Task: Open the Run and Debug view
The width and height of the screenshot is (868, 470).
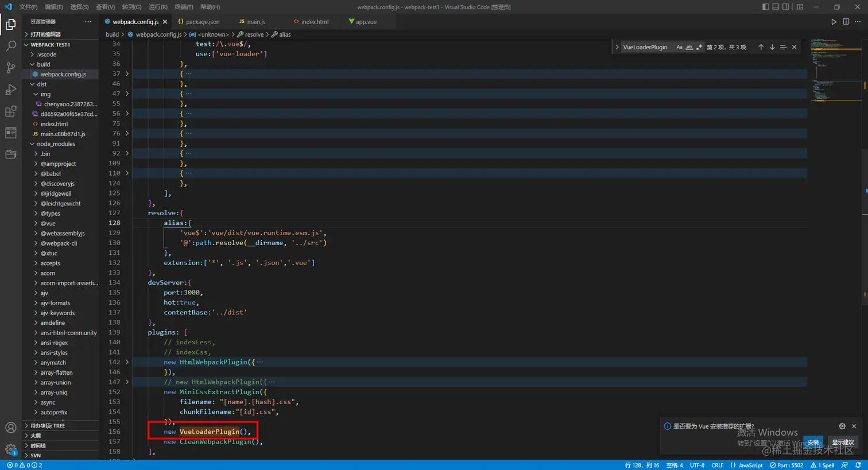Action: tap(10, 90)
